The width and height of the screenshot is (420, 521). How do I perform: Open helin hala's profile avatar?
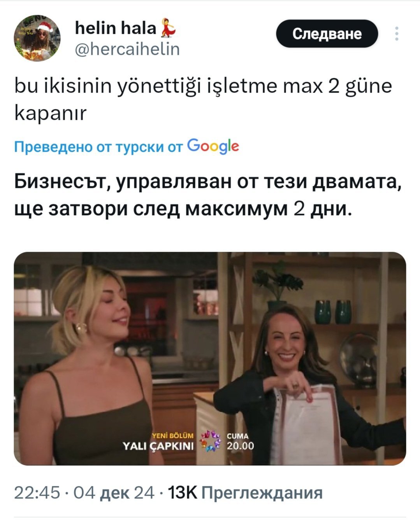[37, 38]
